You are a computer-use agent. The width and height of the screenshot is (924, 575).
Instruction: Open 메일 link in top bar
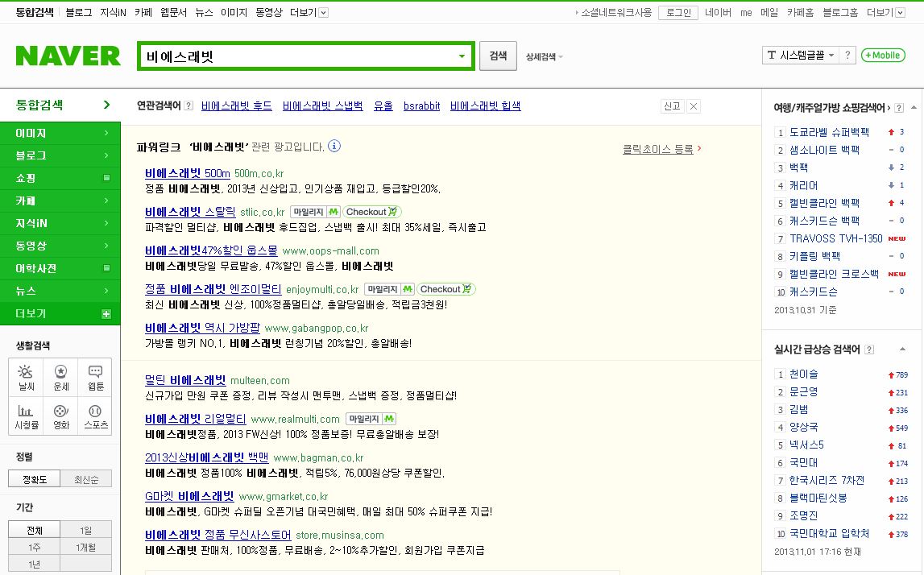point(769,12)
